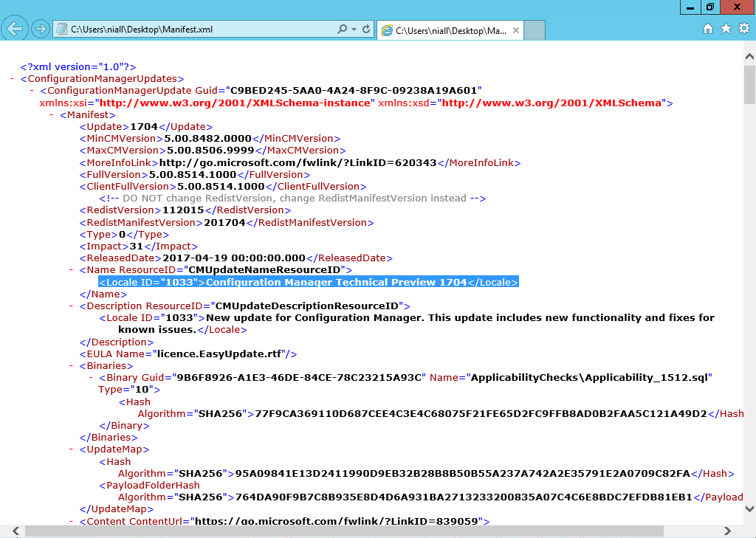Click the ClientFullVersion line
The image size is (756, 538).
223,187
